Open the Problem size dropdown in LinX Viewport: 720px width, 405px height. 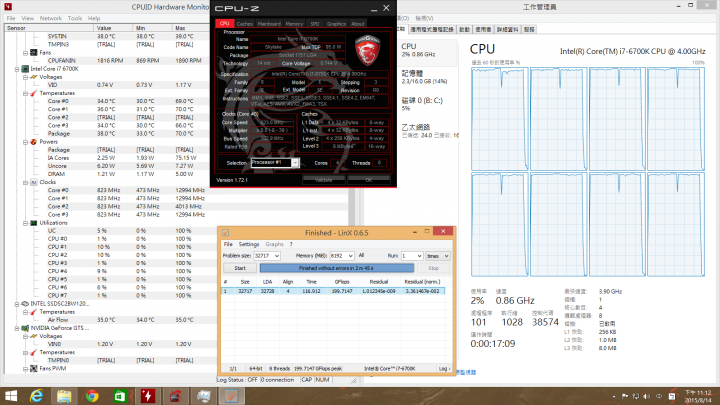(276, 256)
